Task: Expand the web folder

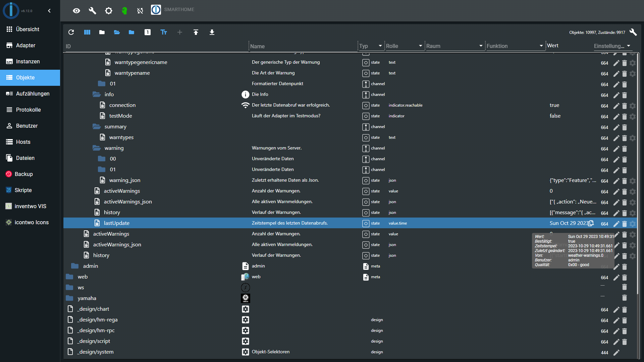Action: point(69,277)
